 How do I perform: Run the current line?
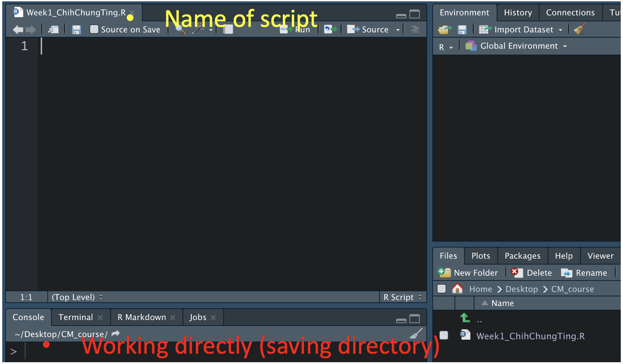point(295,30)
